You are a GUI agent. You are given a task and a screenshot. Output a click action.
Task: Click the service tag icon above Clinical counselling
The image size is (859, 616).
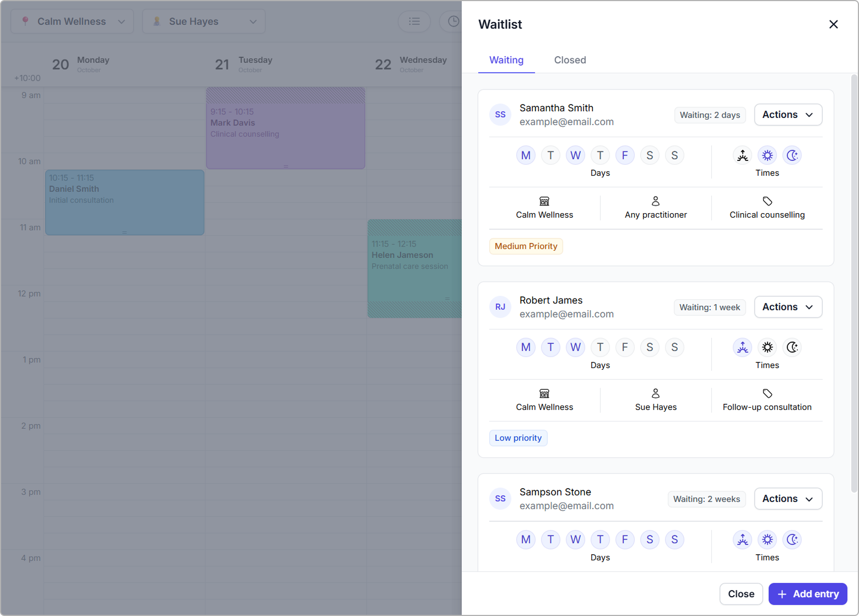click(767, 201)
